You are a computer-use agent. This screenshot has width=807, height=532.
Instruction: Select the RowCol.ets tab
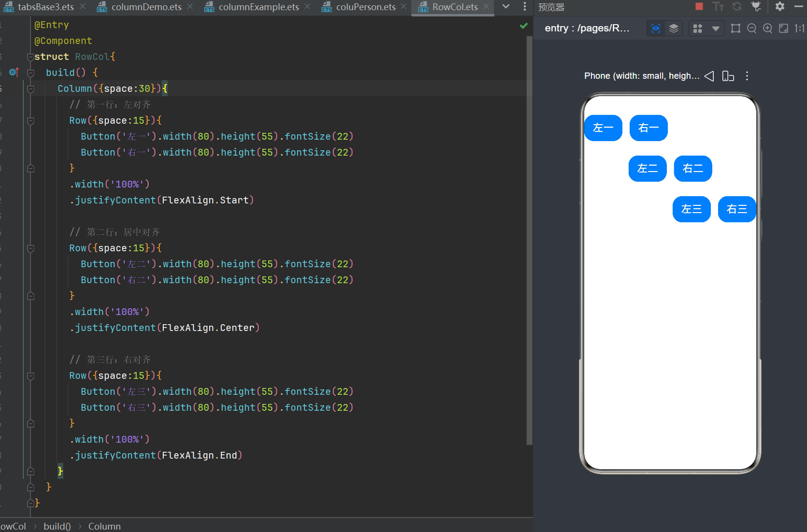(455, 7)
